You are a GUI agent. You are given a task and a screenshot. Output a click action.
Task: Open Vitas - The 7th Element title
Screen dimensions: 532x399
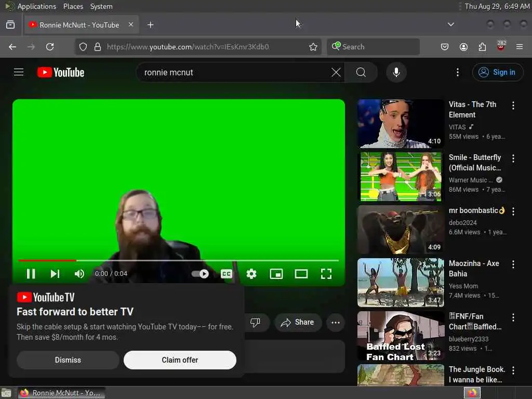(x=473, y=110)
